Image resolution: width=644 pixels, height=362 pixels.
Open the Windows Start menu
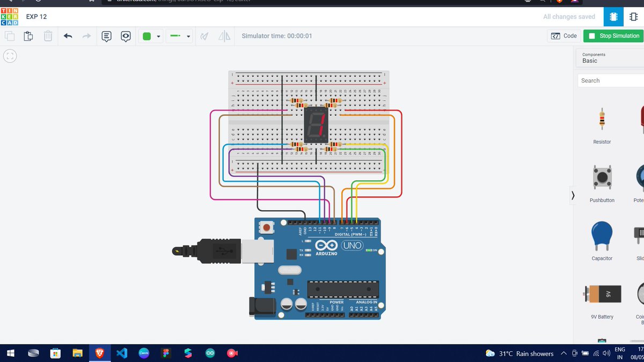11,353
